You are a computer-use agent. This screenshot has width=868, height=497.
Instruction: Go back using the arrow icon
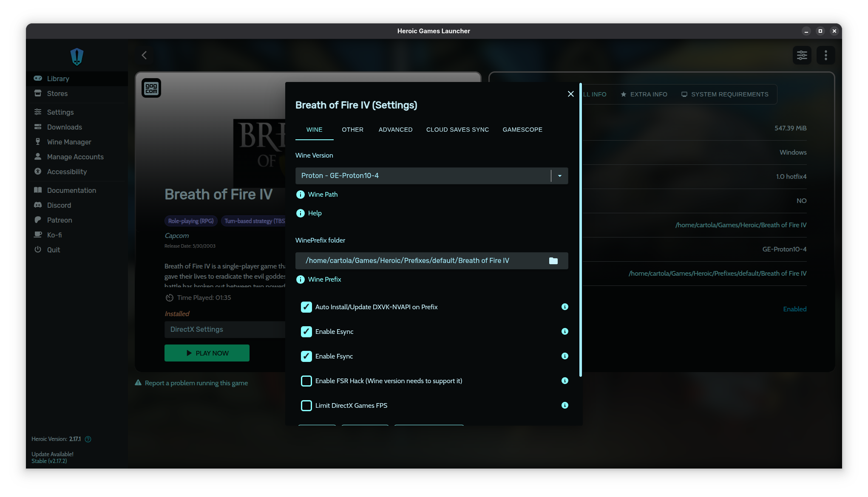point(145,55)
